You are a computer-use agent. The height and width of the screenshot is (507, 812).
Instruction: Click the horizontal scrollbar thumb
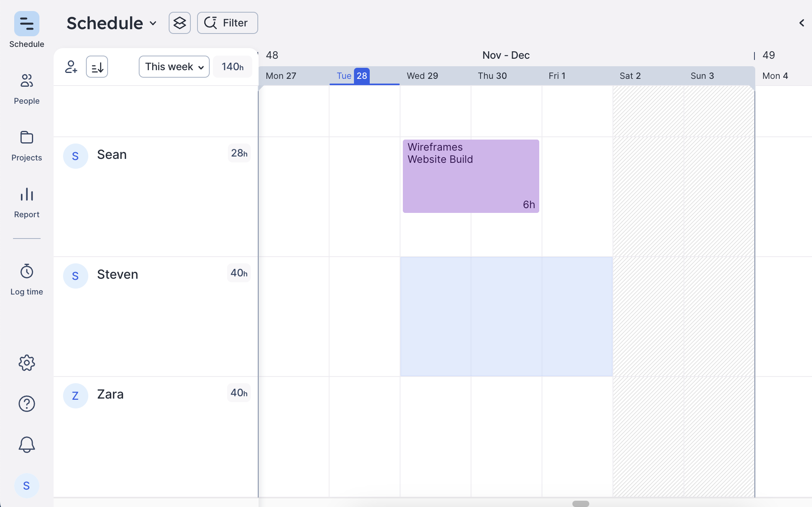point(581,503)
